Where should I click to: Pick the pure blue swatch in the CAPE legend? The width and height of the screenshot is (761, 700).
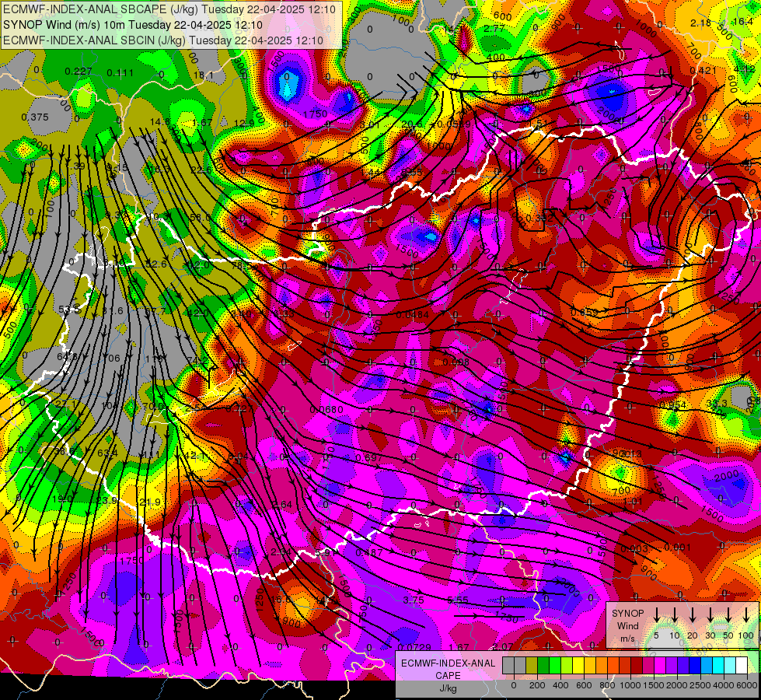coord(695,666)
